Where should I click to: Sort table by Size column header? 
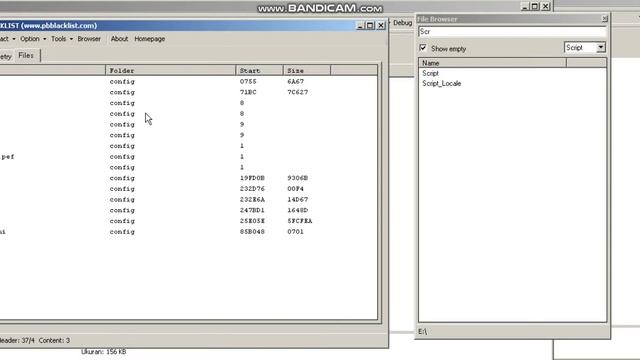tap(307, 71)
